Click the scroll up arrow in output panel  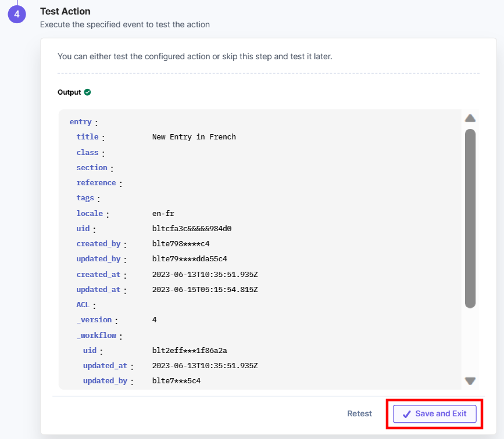pos(470,118)
